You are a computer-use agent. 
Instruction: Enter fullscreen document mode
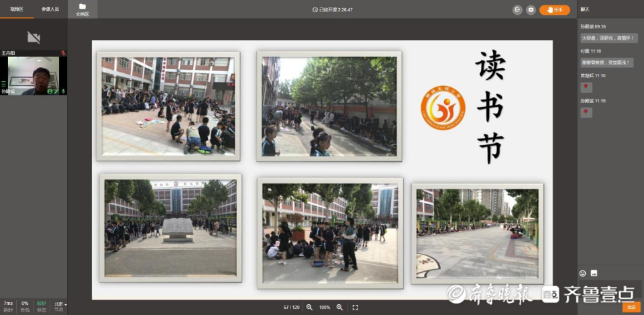[x=355, y=307]
